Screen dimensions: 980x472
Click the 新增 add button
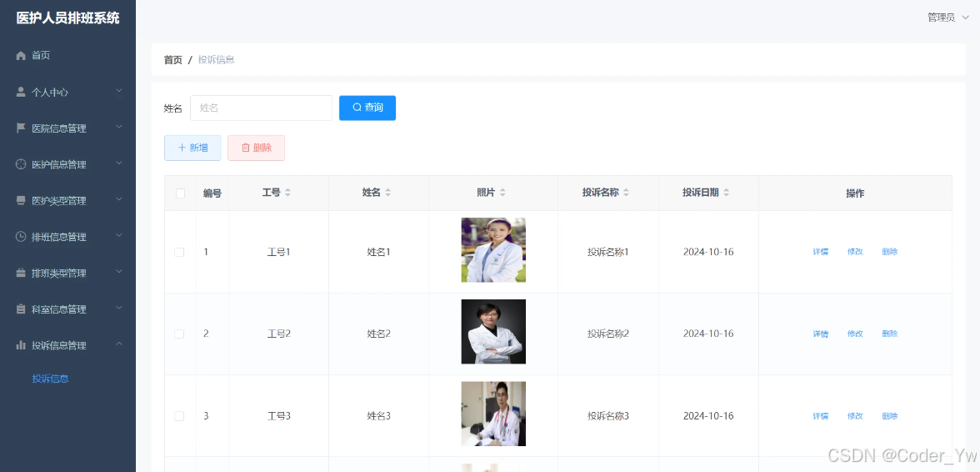pyautogui.click(x=192, y=148)
